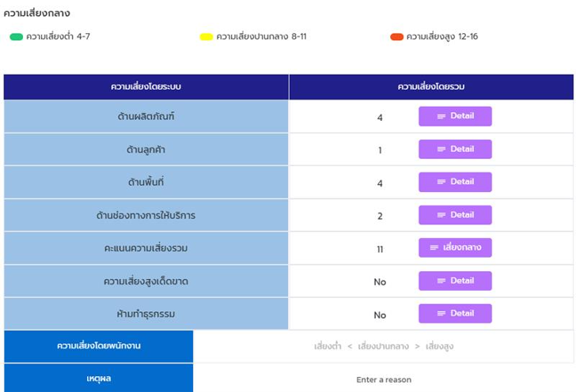The width and height of the screenshot is (576, 392).
Task: Open Detail for ด้านผลิตภัณฑ์ row
Action: (455, 116)
